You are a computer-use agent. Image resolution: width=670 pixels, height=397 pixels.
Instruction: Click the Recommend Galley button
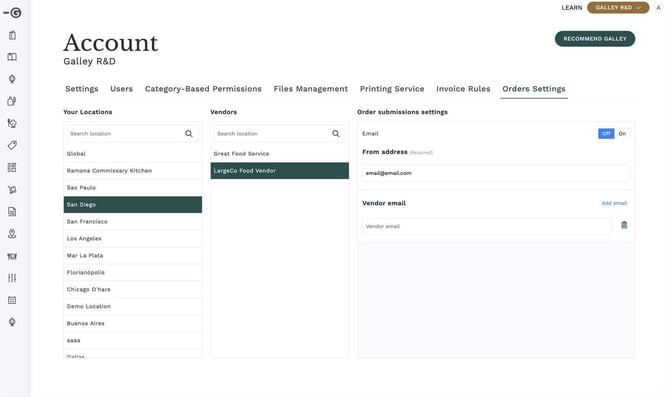pyautogui.click(x=595, y=39)
